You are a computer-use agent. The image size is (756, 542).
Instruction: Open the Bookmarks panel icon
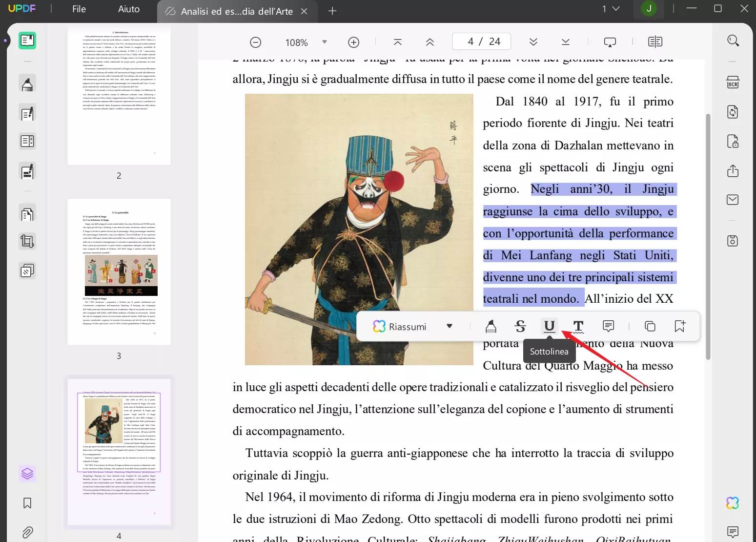27,503
